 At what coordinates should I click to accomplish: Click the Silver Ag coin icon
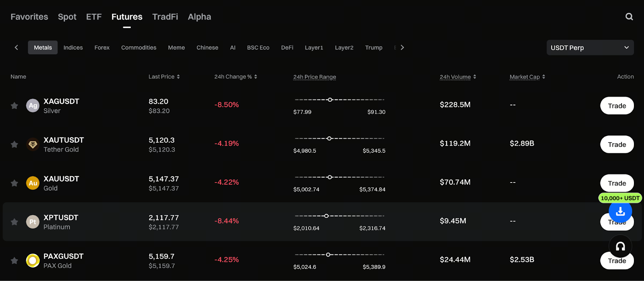click(33, 106)
